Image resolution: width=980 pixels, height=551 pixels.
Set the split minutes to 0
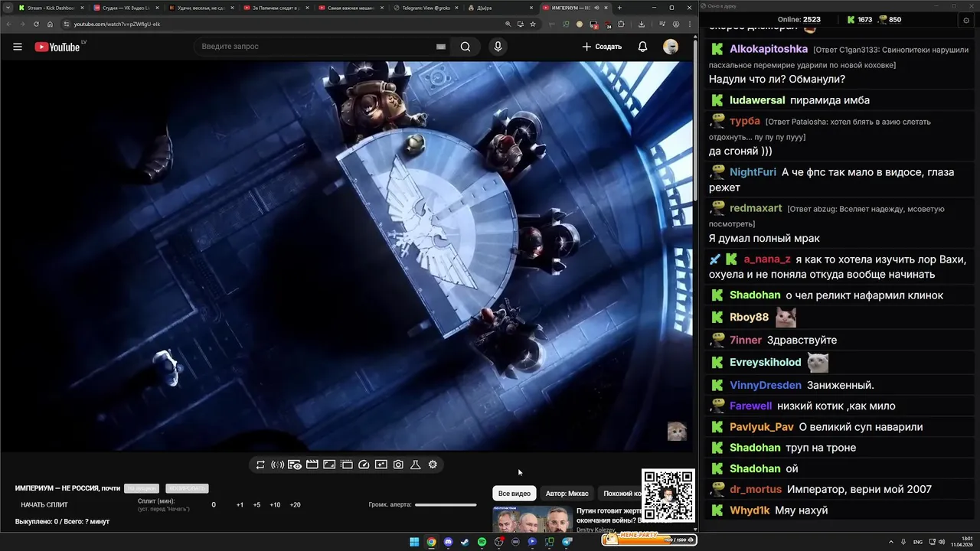point(214,505)
